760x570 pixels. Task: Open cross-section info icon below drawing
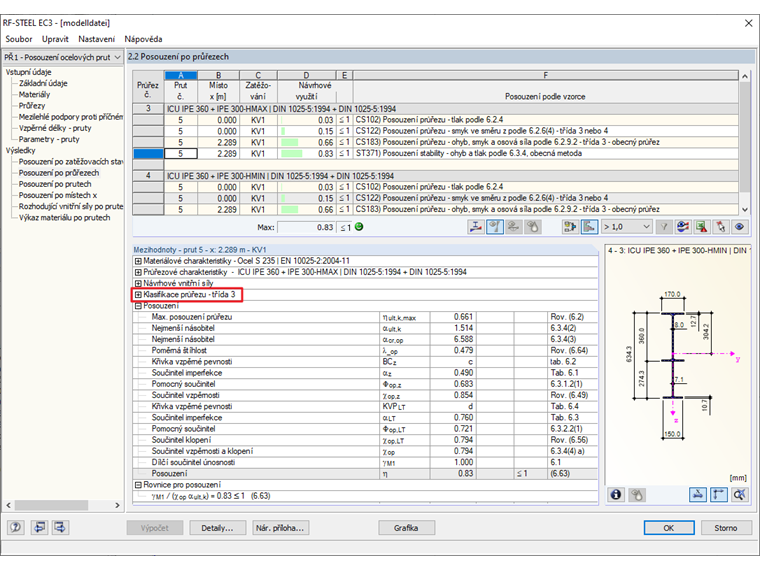coord(616,495)
